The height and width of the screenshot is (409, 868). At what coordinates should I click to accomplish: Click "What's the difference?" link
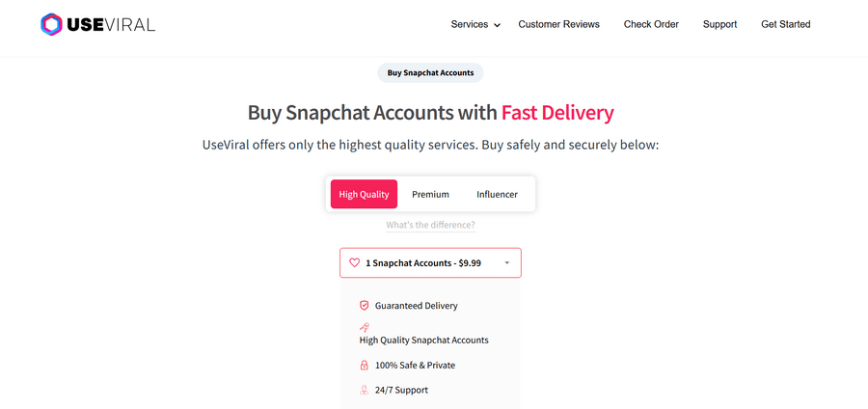tap(430, 225)
